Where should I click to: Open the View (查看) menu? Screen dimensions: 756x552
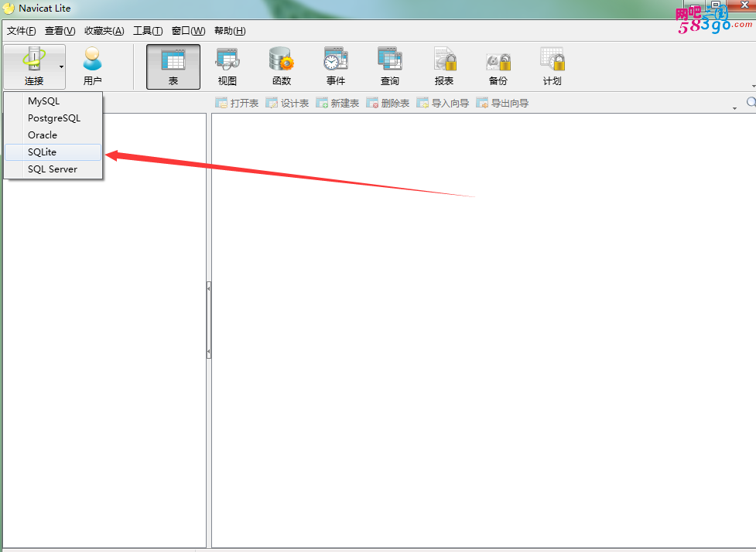[60, 31]
